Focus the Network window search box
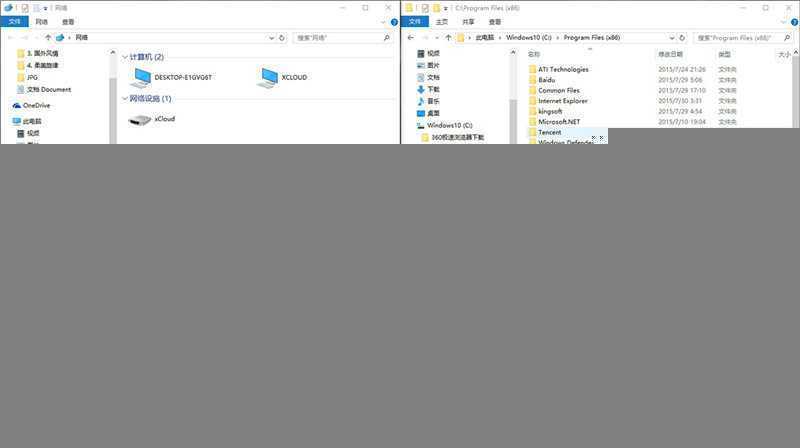The height and width of the screenshot is (448, 800). (339, 38)
